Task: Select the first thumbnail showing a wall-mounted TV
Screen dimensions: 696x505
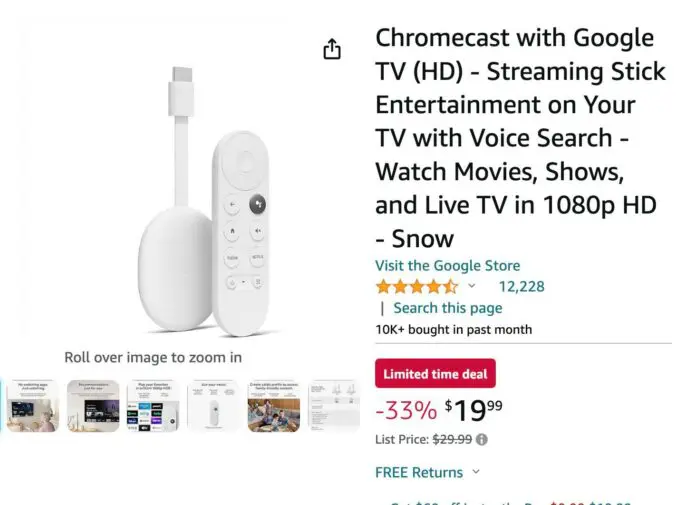Action: pos(33,405)
